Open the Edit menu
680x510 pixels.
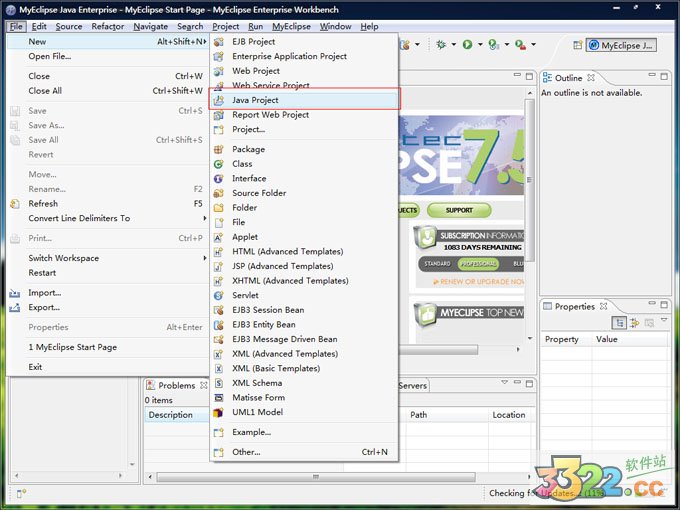point(39,26)
